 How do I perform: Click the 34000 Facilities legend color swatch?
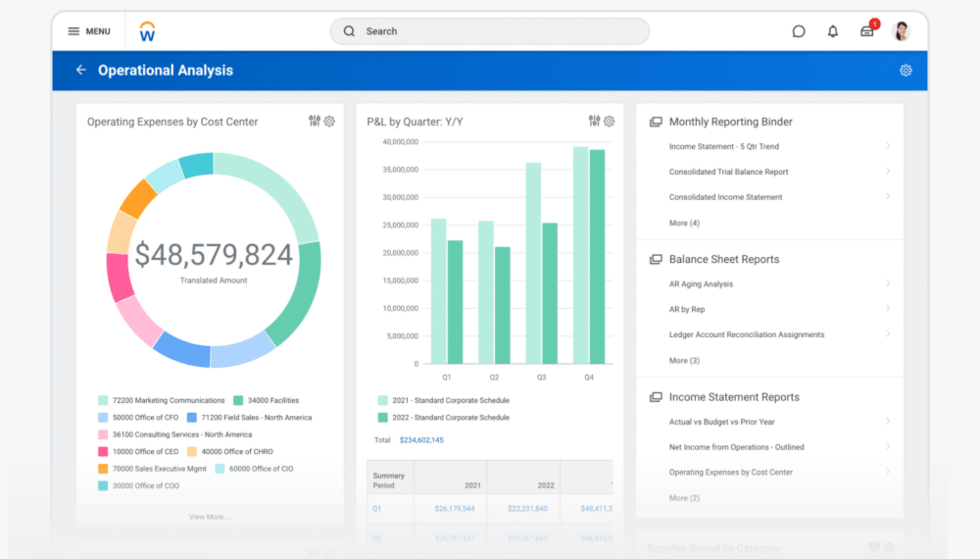coord(238,400)
